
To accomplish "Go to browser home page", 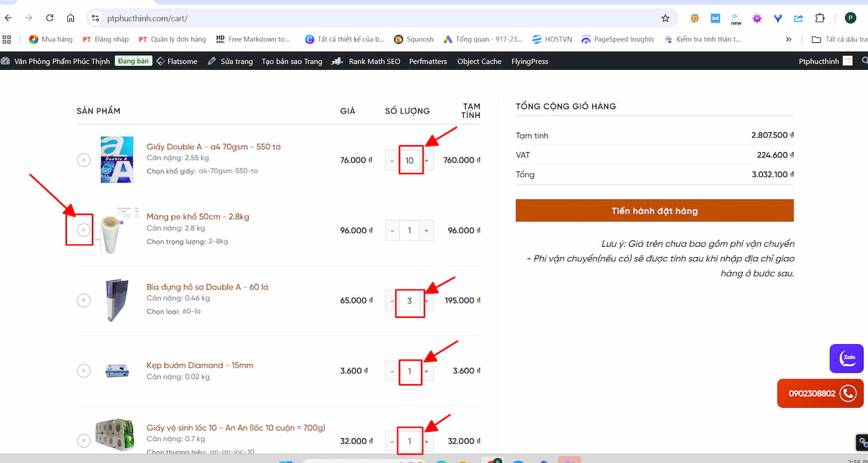I will pos(70,18).
